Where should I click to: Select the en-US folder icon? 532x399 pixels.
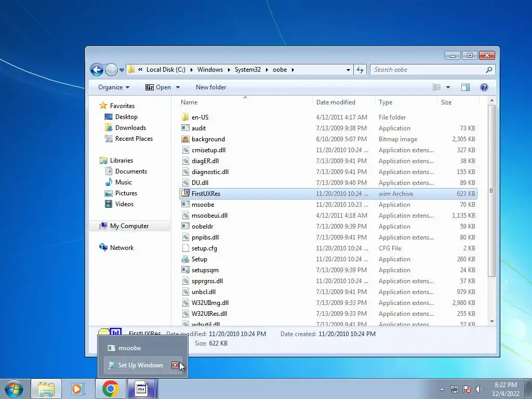[x=185, y=117]
